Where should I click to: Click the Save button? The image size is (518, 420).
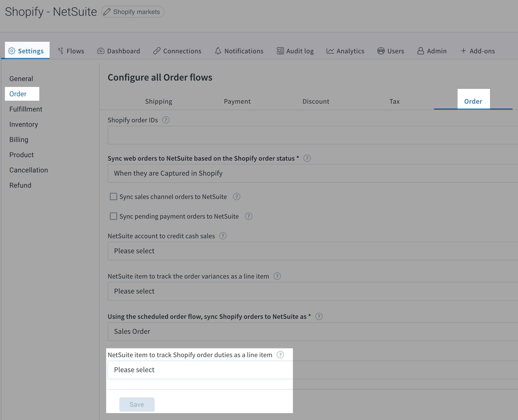click(x=137, y=404)
